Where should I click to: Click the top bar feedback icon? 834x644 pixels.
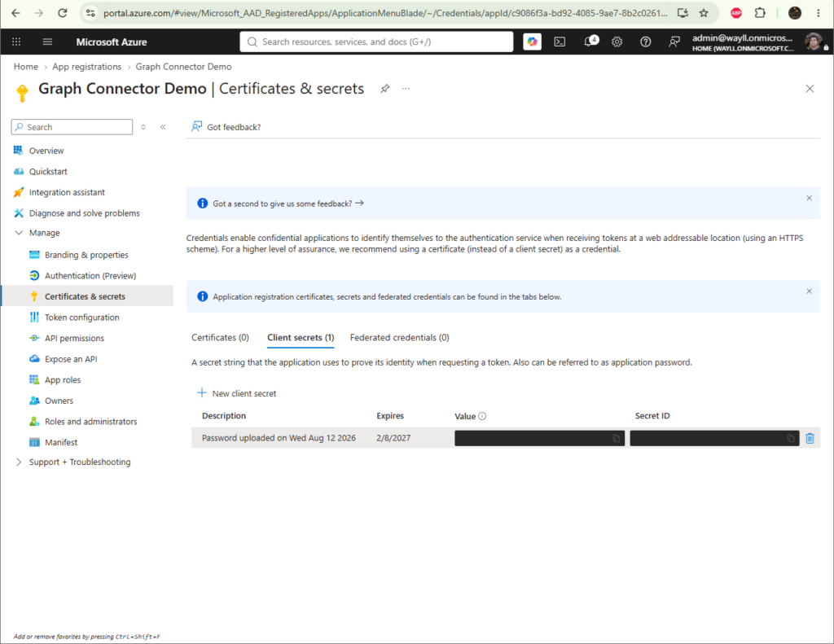point(674,42)
